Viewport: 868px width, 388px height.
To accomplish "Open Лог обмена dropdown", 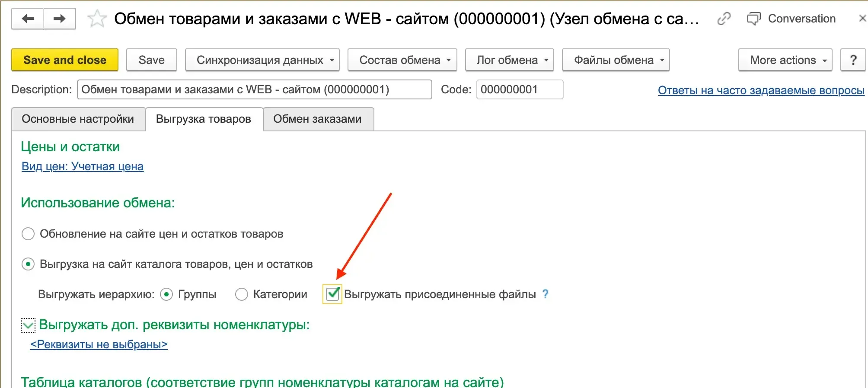I will [x=510, y=60].
